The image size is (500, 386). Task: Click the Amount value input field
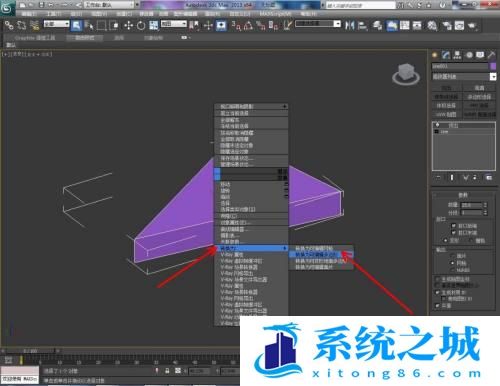pyautogui.click(x=472, y=205)
